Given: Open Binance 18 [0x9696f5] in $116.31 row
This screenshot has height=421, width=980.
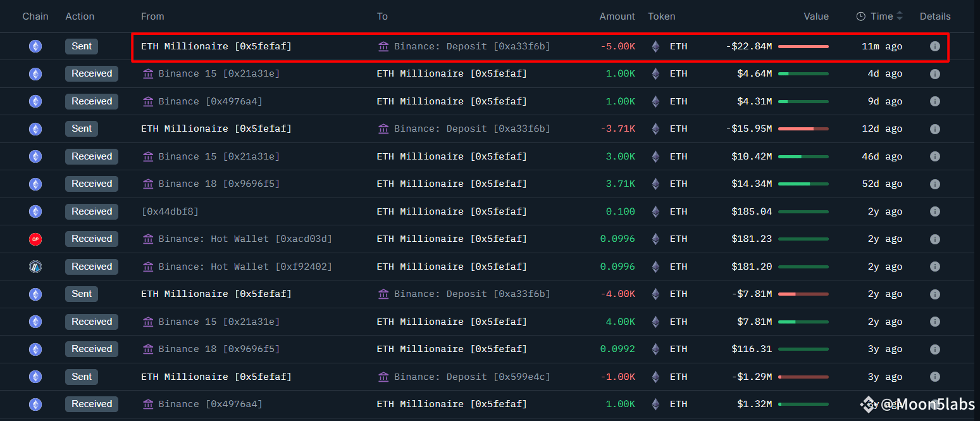Looking at the screenshot, I should coord(219,349).
